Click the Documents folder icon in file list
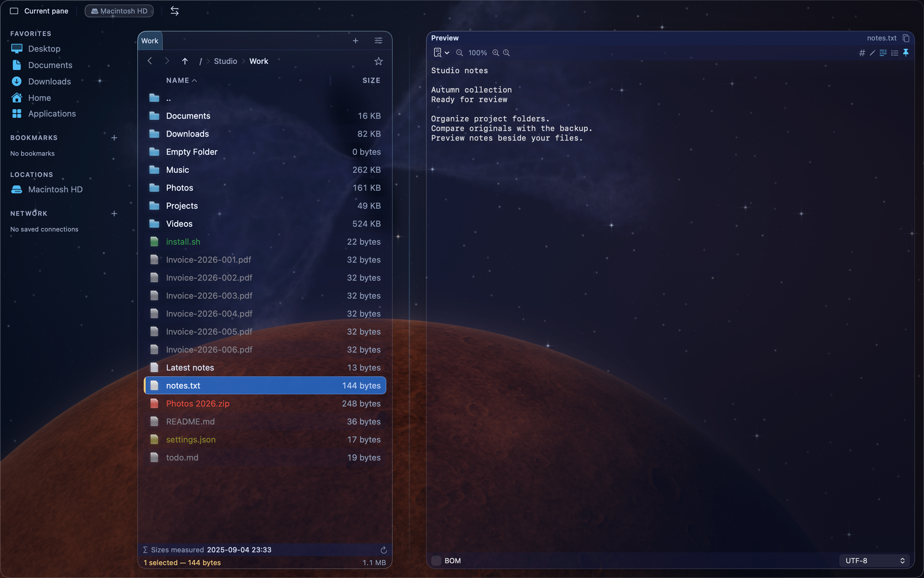 [154, 116]
